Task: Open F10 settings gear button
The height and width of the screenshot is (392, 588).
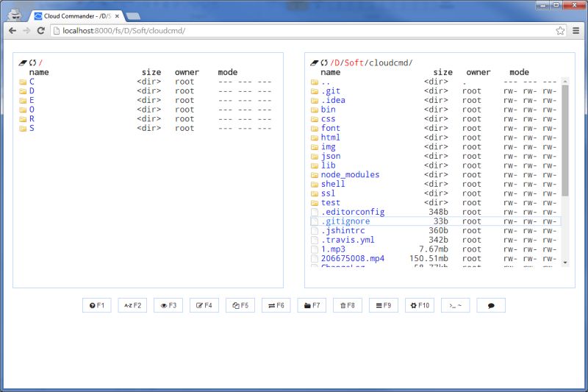Action: pos(420,305)
